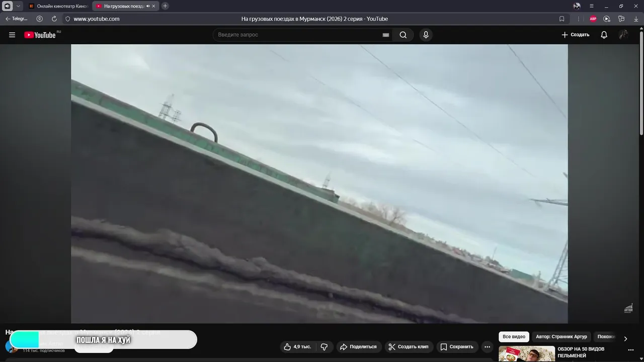
Task: Open the 'ОБЗОР НА 50 ВИДОВ ПЕЛЬМЕНЕЙ' thumbnail
Action: point(527,354)
